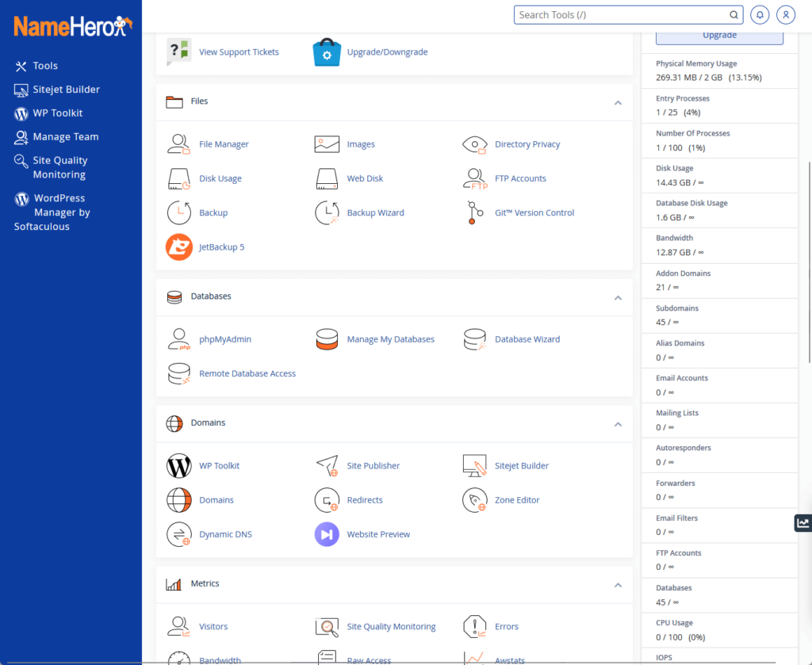This screenshot has width=812, height=665.
Task: Open the View Support Tickets link
Action: tap(239, 52)
